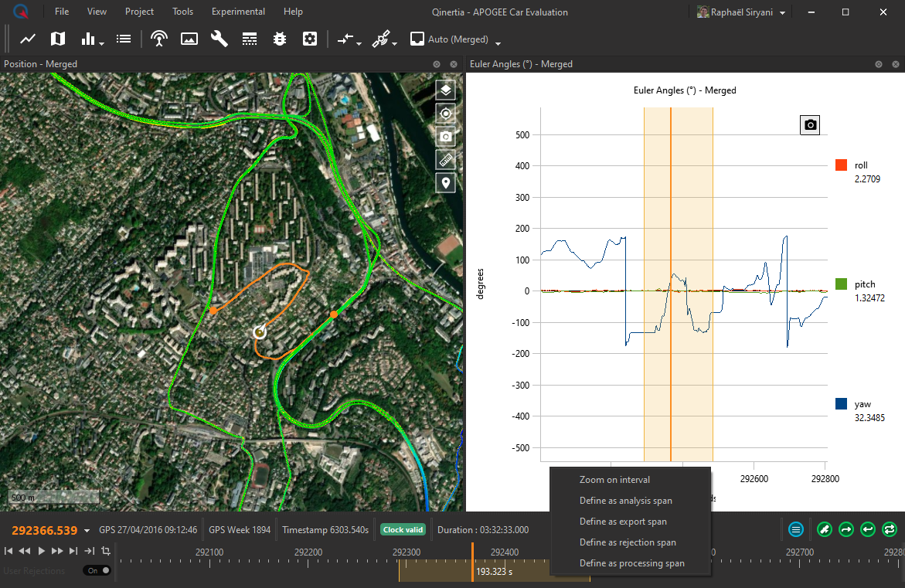Click the bug report icon

point(280,39)
